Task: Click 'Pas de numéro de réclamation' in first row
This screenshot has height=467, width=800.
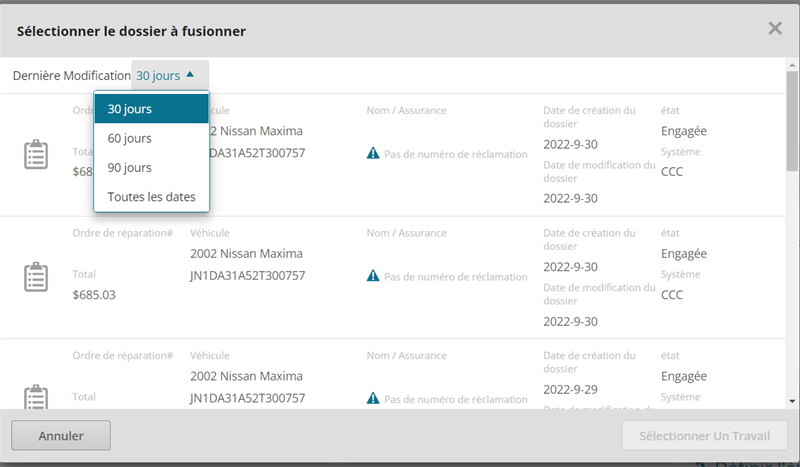Action: tap(456, 154)
